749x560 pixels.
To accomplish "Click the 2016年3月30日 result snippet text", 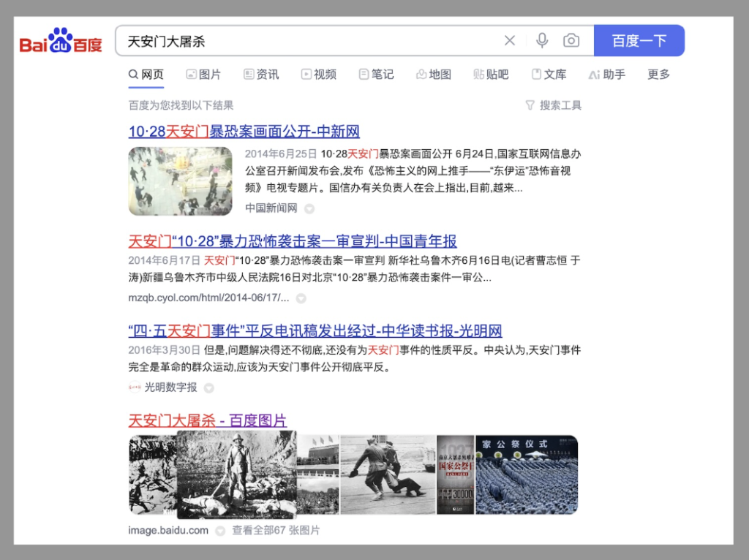I will (355, 358).
